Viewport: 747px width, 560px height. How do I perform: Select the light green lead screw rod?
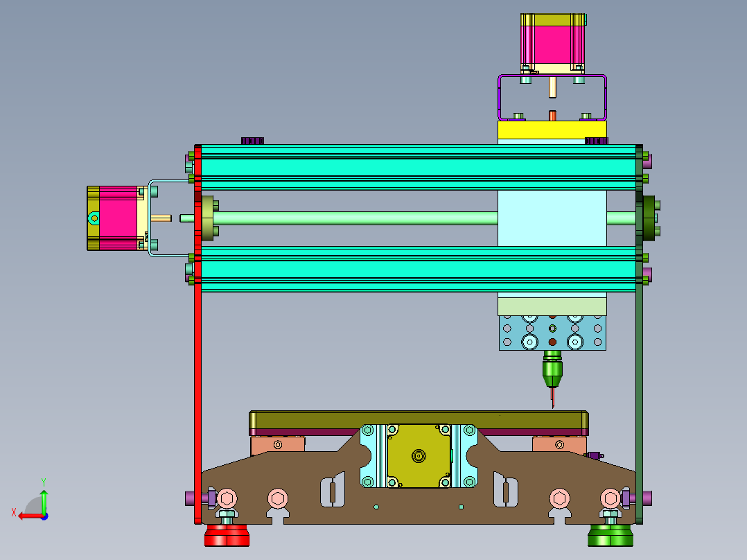(x=355, y=218)
